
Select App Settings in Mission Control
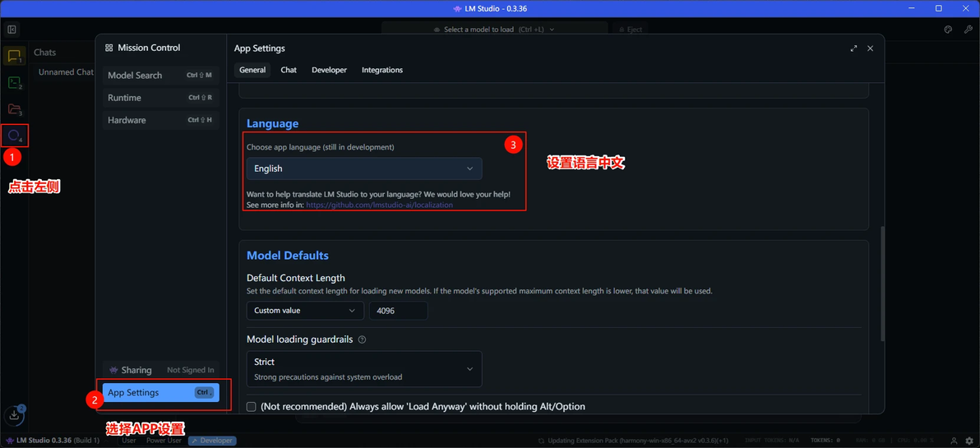click(161, 392)
